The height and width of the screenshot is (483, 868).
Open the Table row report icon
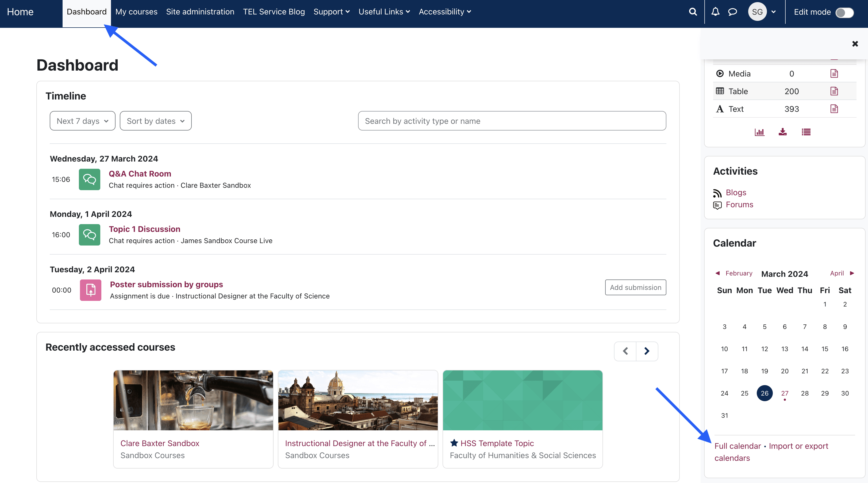(x=834, y=91)
